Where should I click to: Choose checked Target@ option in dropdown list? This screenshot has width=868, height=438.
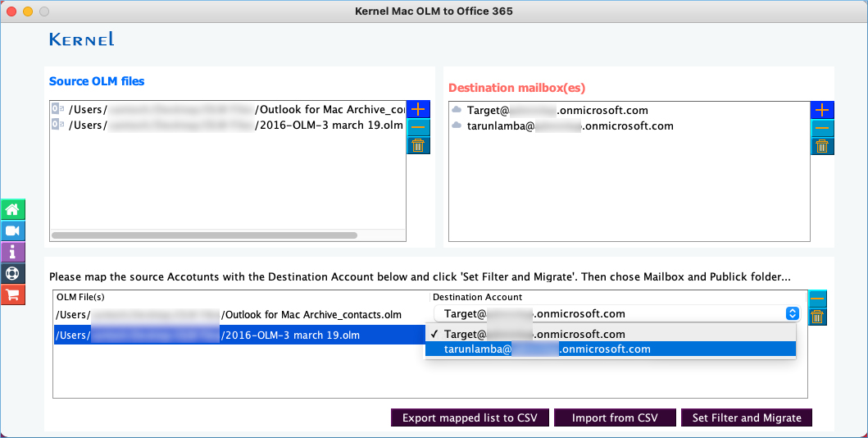tap(610, 334)
